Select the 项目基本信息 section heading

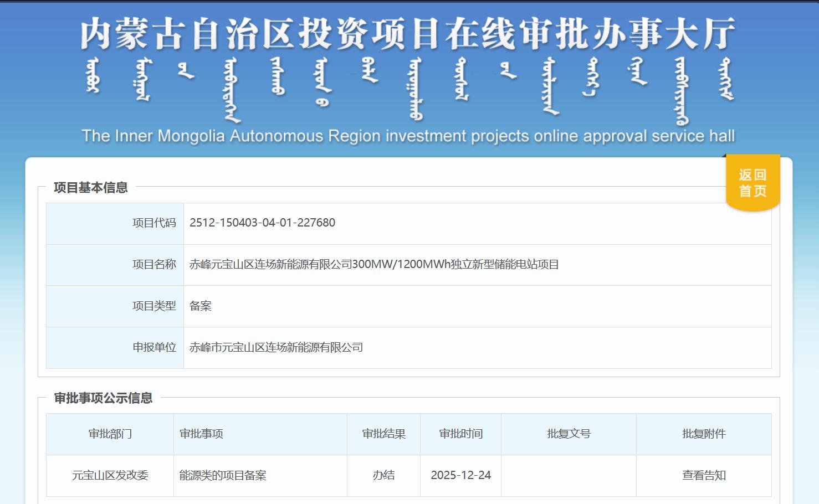(91, 188)
